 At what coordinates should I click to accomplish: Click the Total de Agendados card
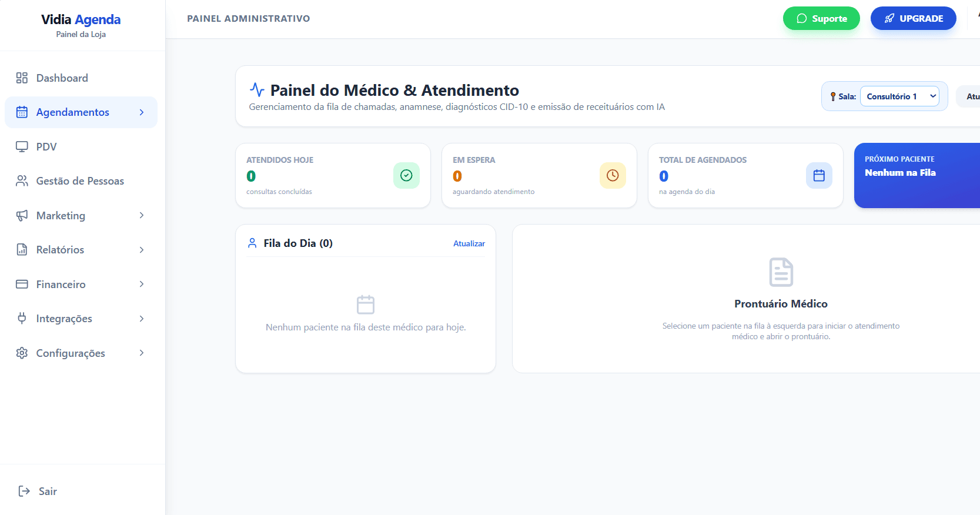coord(745,175)
